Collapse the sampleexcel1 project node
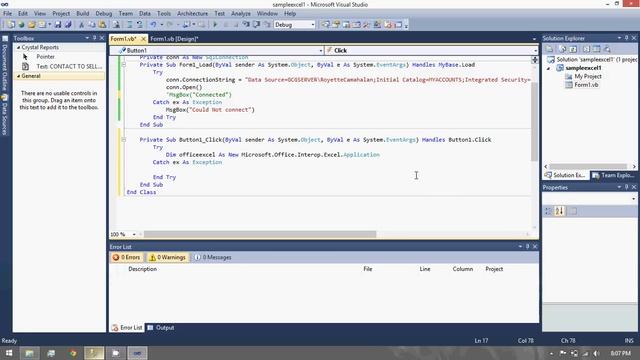 coord(549,69)
